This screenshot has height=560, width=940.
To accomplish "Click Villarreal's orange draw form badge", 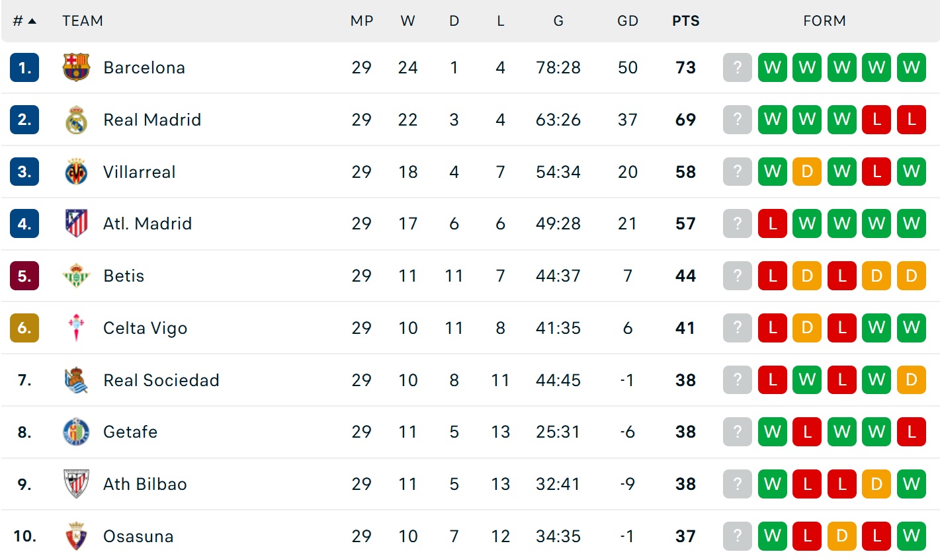I will click(x=807, y=172).
